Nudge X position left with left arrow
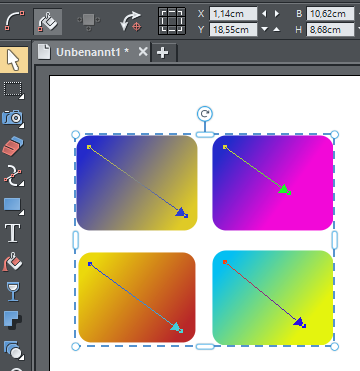Viewport: 360px width, 371px height. tap(264, 14)
